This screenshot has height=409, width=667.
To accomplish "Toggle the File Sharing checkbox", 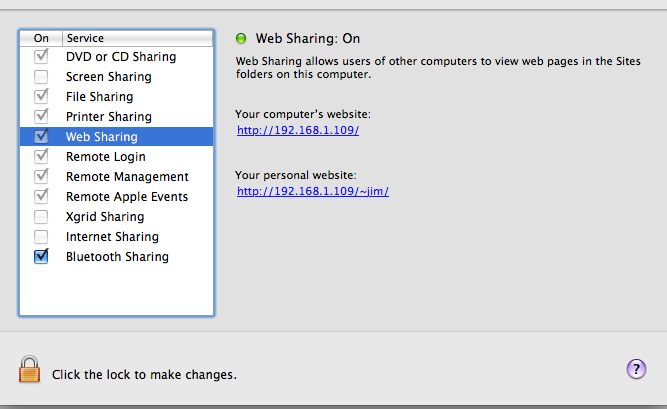I will pos(41,96).
